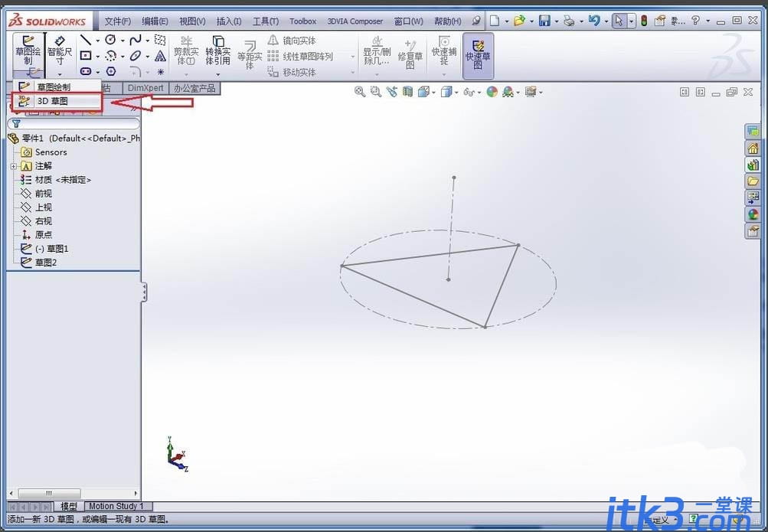Click the Previous View icon
The image size is (768, 532).
pyautogui.click(x=391, y=92)
